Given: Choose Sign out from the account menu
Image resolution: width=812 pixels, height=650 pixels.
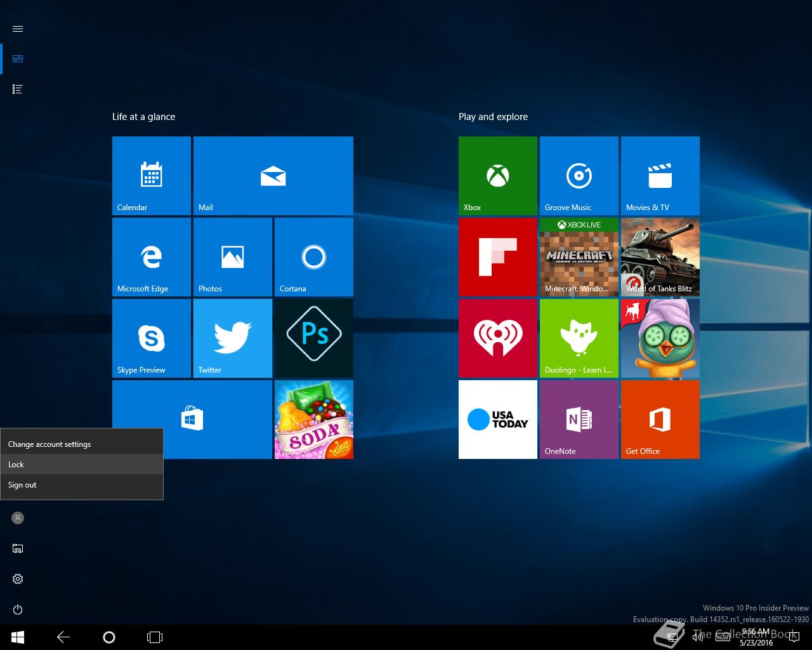Looking at the screenshot, I should click(x=82, y=485).
